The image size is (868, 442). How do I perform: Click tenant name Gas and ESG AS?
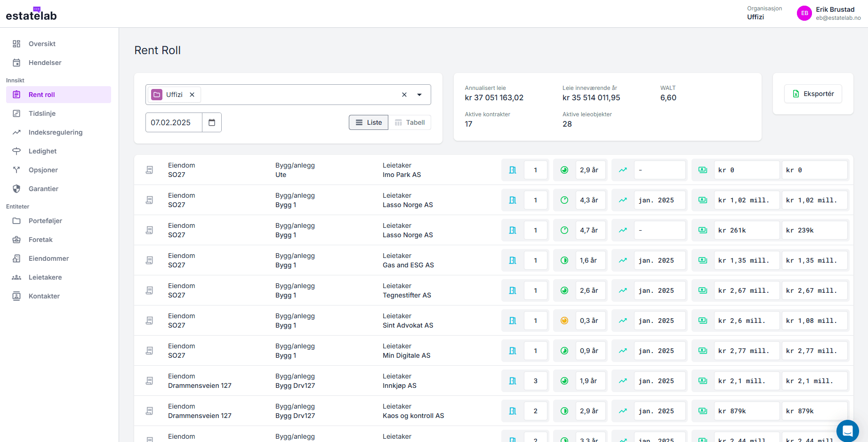pos(408,265)
